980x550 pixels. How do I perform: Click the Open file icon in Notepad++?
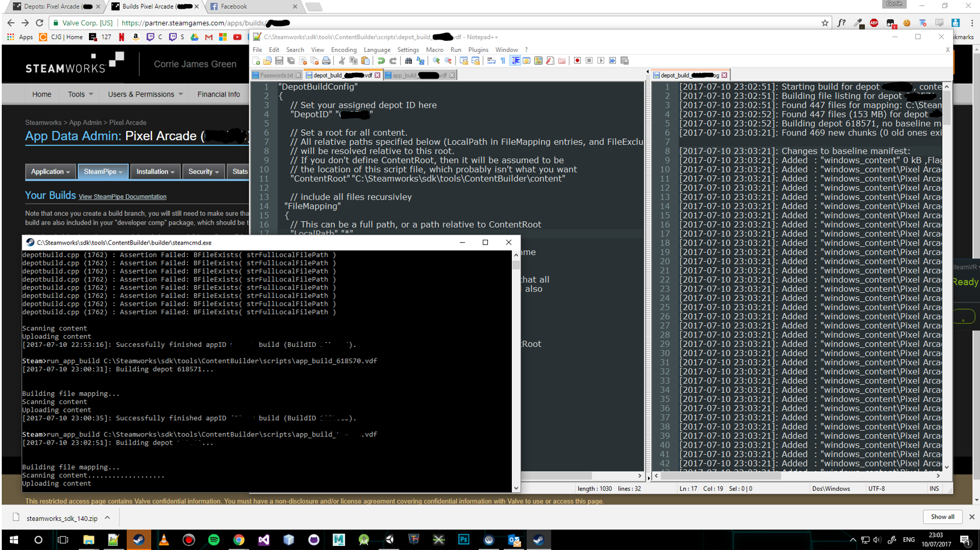pos(268,61)
